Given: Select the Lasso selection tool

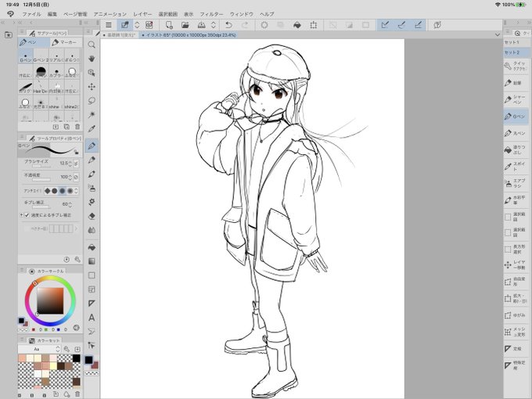Looking at the screenshot, I should [92, 101].
